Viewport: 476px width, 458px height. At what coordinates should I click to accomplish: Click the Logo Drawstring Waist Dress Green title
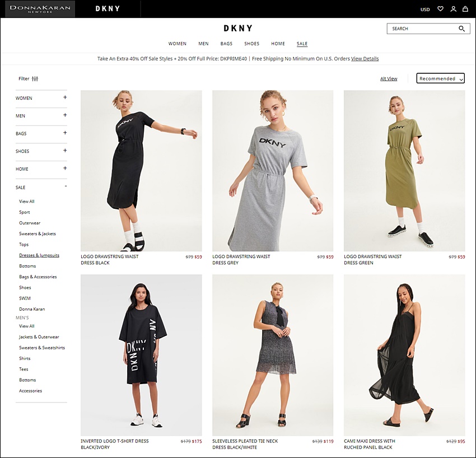click(373, 259)
